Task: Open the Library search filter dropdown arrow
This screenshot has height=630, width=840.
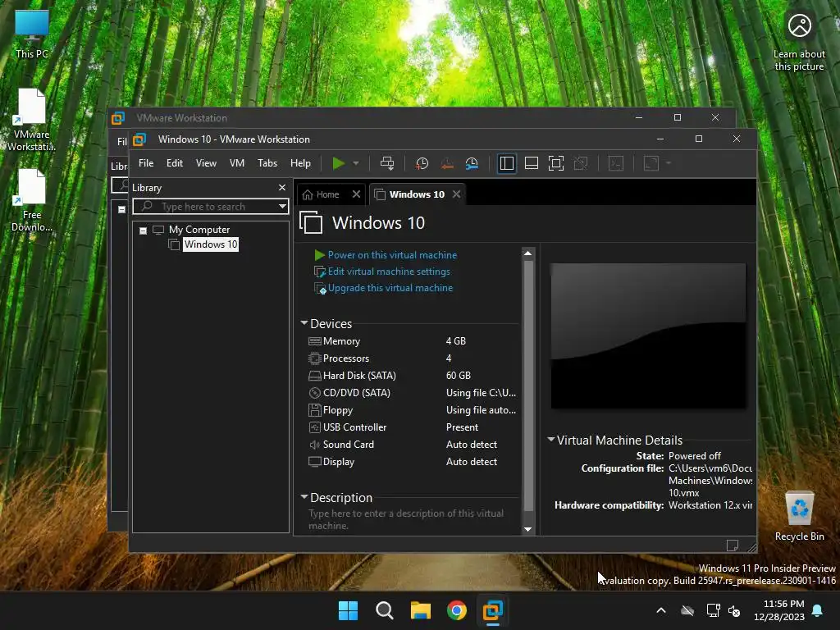Action: (282, 206)
